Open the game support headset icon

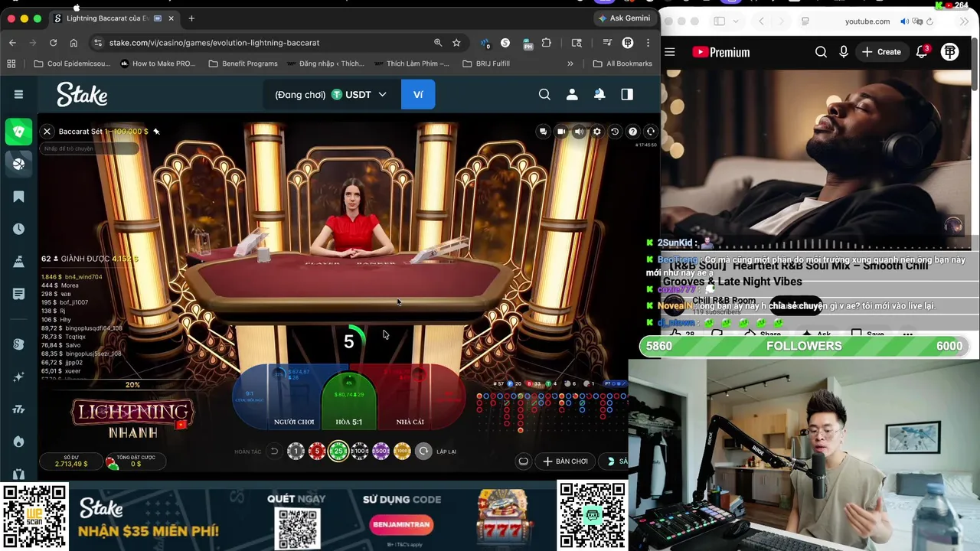coord(651,132)
